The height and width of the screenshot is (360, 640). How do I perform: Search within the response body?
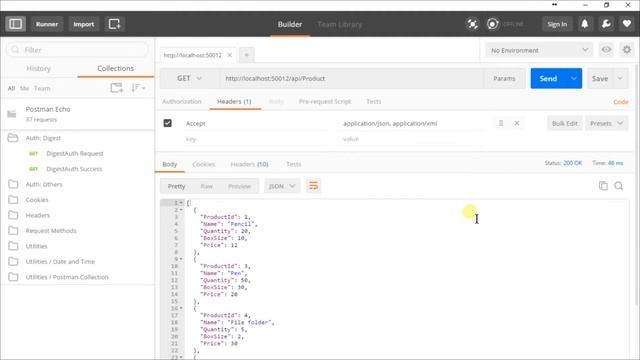619,186
